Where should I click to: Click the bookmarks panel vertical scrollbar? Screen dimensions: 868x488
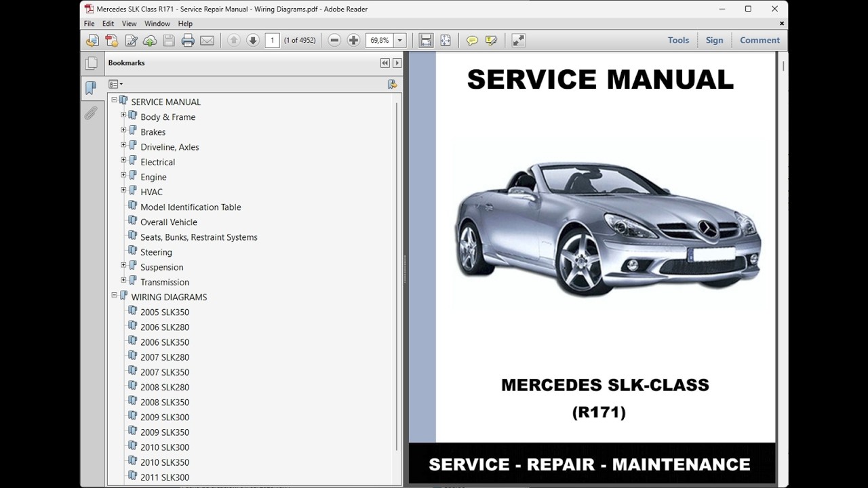(x=397, y=277)
